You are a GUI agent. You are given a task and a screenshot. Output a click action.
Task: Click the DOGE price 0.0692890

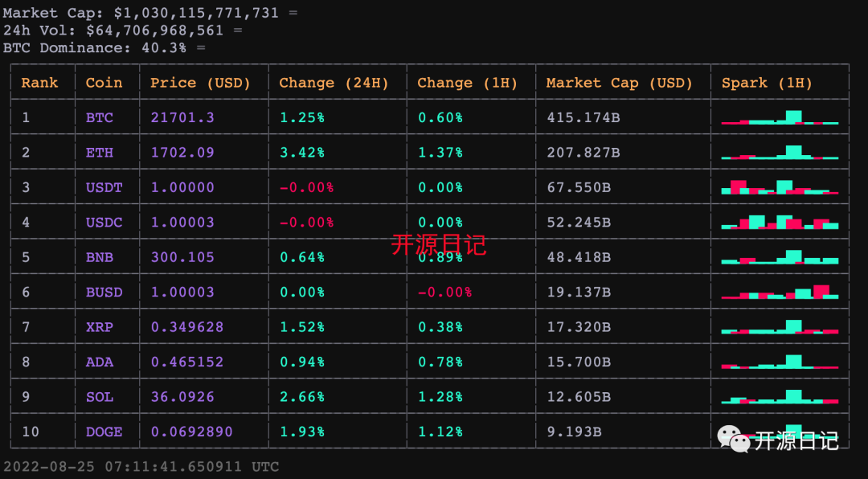click(x=191, y=432)
